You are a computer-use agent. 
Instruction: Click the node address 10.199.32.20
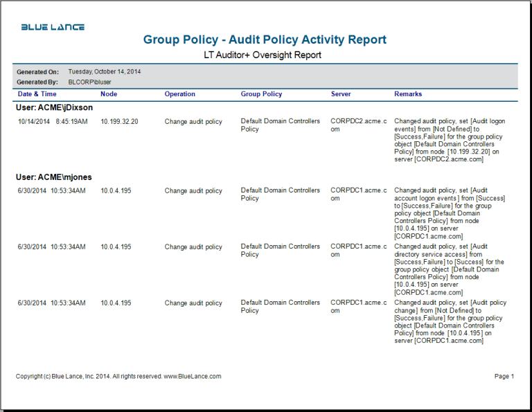pyautogui.click(x=119, y=122)
